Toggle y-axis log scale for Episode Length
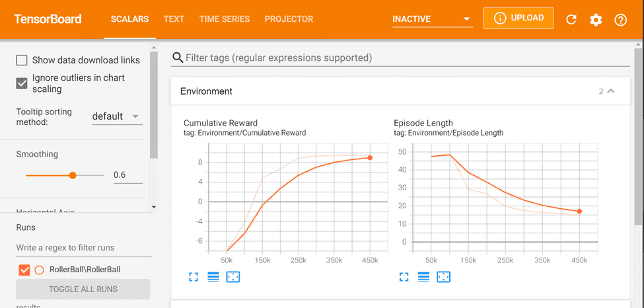The image size is (644, 308). coord(423,277)
